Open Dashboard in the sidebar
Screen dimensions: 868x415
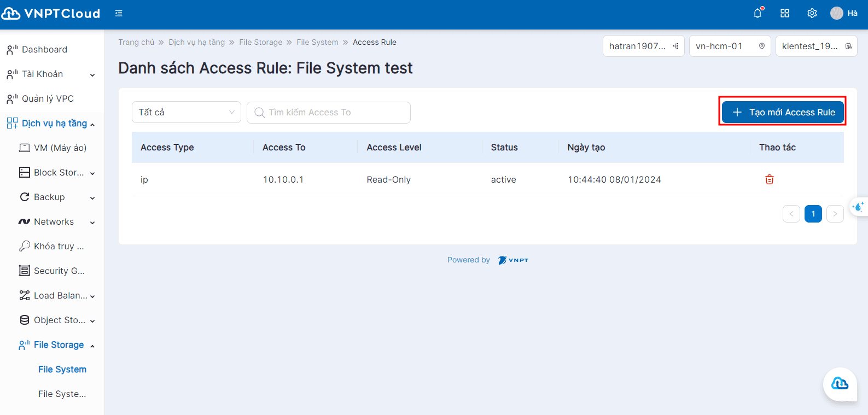(x=45, y=49)
